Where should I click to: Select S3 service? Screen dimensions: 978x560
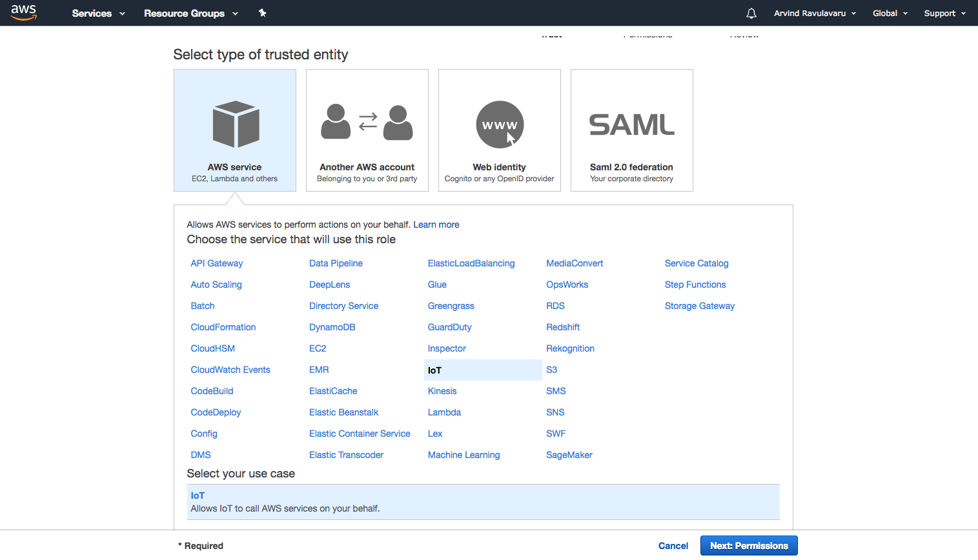(x=552, y=370)
